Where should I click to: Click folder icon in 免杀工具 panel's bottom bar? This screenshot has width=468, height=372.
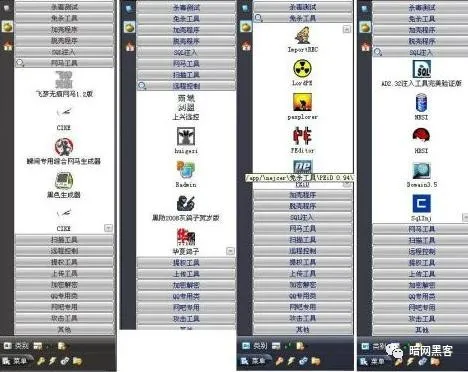click(x=316, y=361)
